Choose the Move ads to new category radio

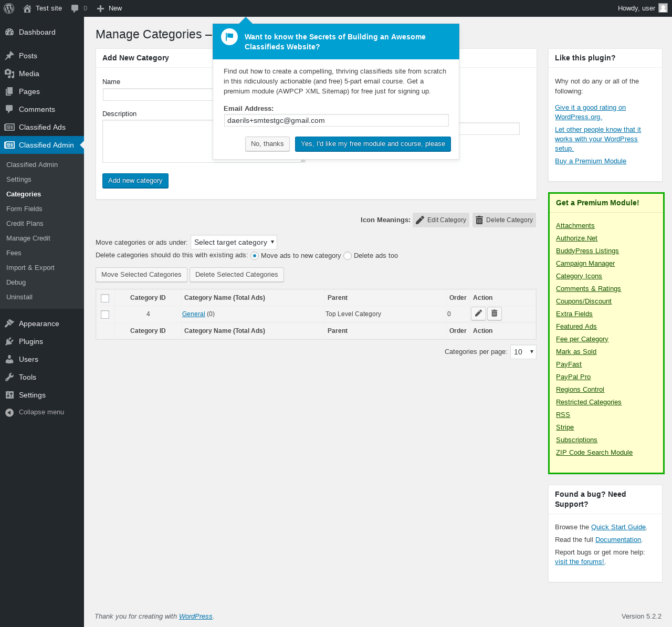[255, 256]
